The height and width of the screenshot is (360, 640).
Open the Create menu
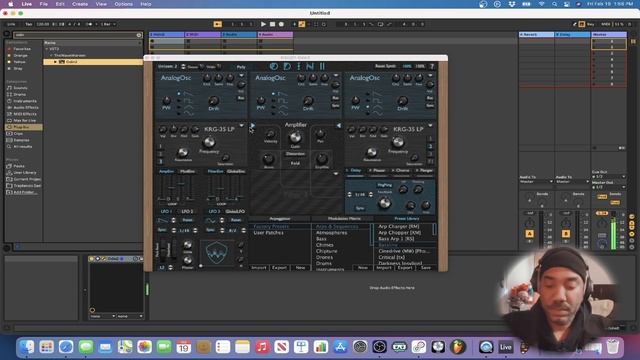[80, 4]
